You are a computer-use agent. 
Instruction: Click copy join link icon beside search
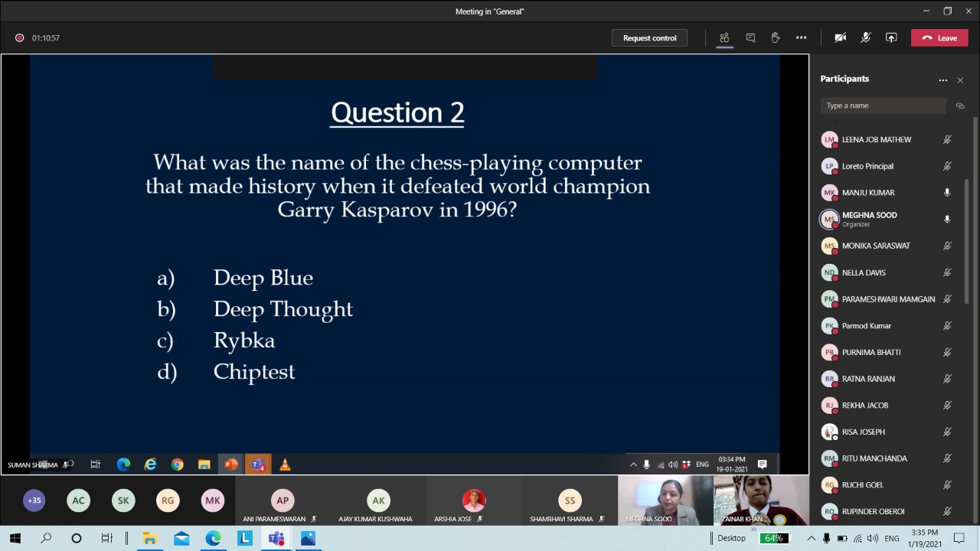[960, 106]
